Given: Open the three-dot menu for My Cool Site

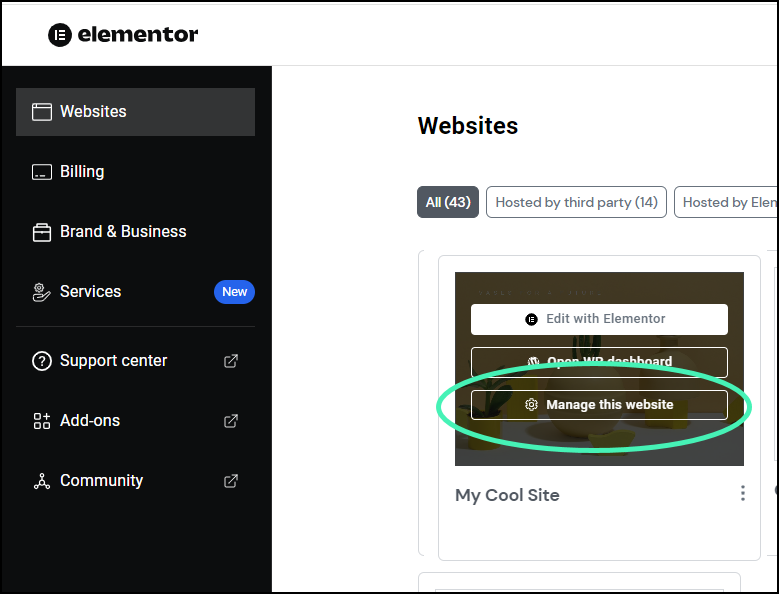Looking at the screenshot, I should click(x=742, y=493).
